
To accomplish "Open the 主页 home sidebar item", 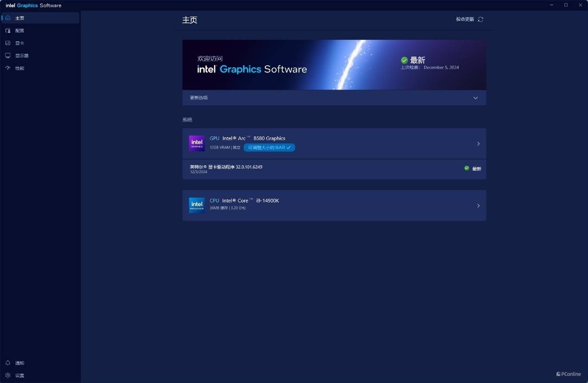I will [40, 18].
